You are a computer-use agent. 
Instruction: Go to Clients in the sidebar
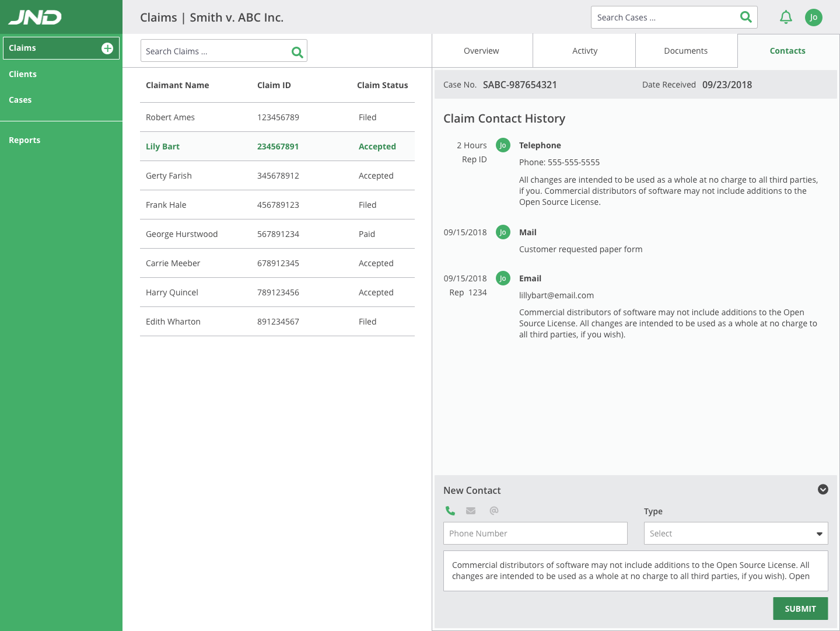point(23,74)
